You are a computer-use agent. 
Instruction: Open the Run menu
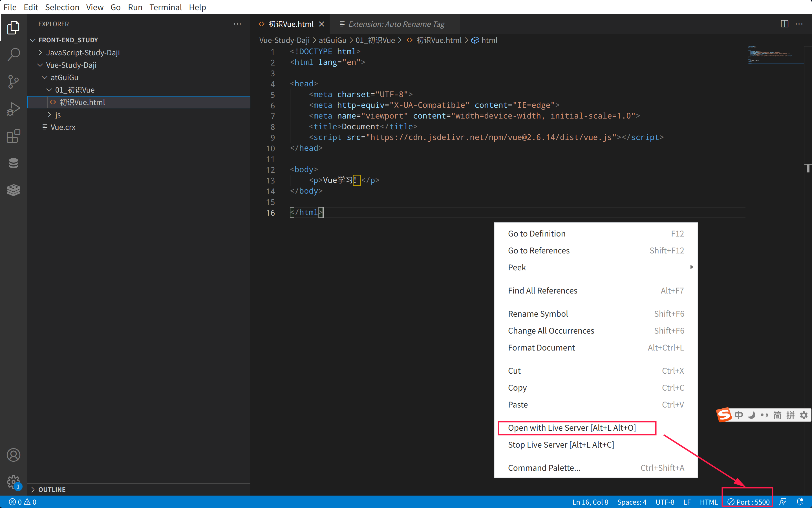coord(135,7)
